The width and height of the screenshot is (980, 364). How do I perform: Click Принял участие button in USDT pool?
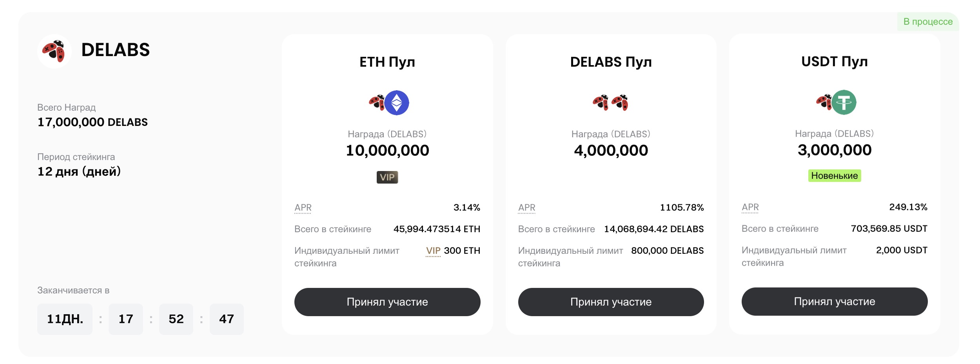coord(835,302)
